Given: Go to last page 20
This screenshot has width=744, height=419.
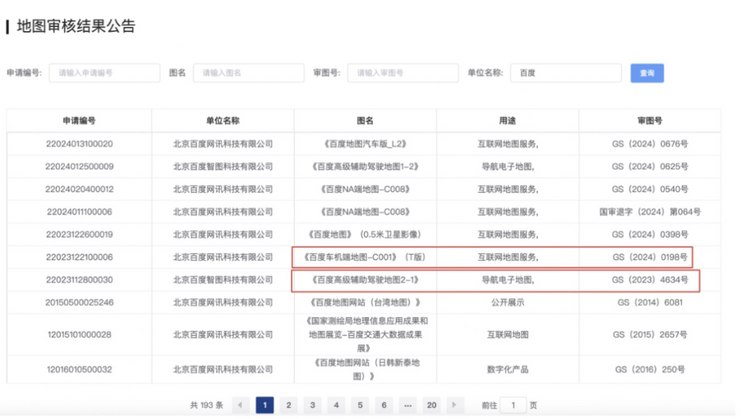Looking at the screenshot, I should [x=432, y=405].
